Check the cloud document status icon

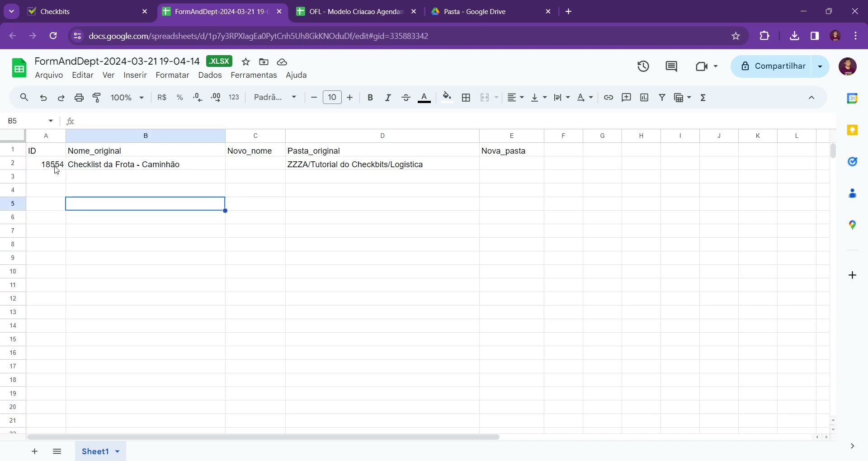click(282, 62)
